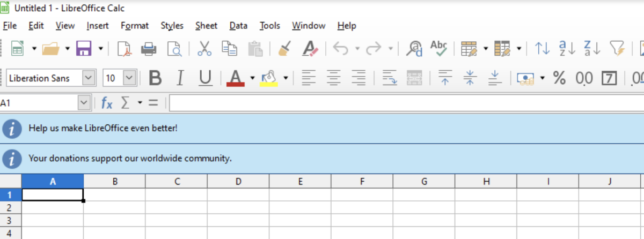The height and width of the screenshot is (239, 644).
Task: Open the Sort dialog icon
Action: [543, 49]
